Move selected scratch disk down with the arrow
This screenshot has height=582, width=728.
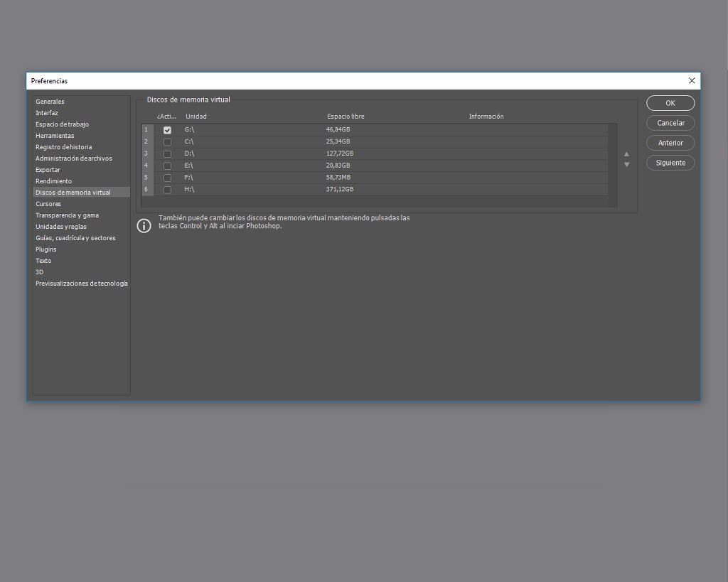point(626,164)
